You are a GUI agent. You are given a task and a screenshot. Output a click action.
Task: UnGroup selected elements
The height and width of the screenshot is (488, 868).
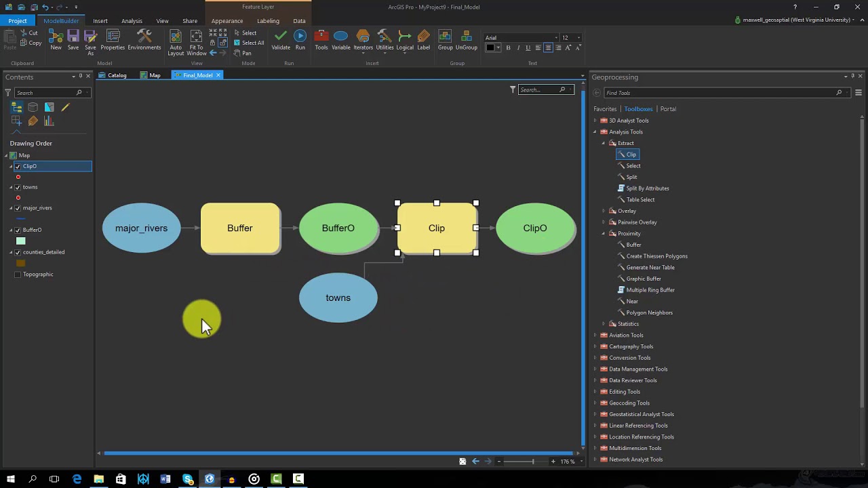pyautogui.click(x=467, y=40)
